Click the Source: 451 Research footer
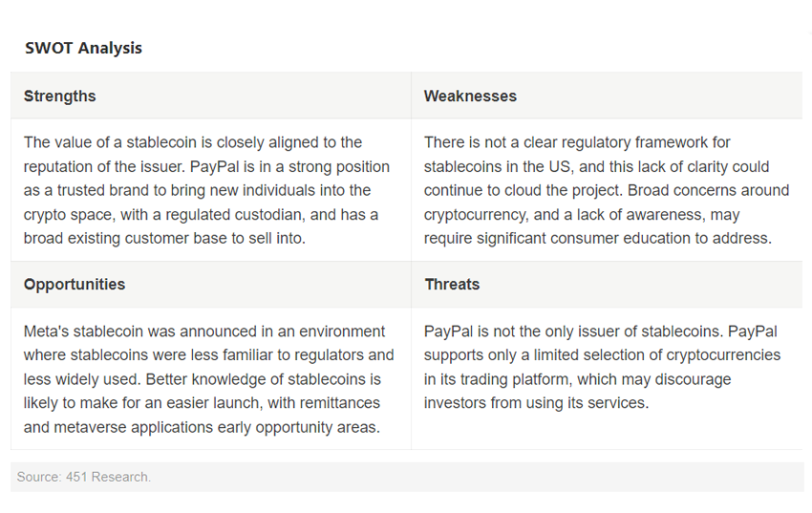Viewport: 812px width, 513px height. [x=83, y=477]
